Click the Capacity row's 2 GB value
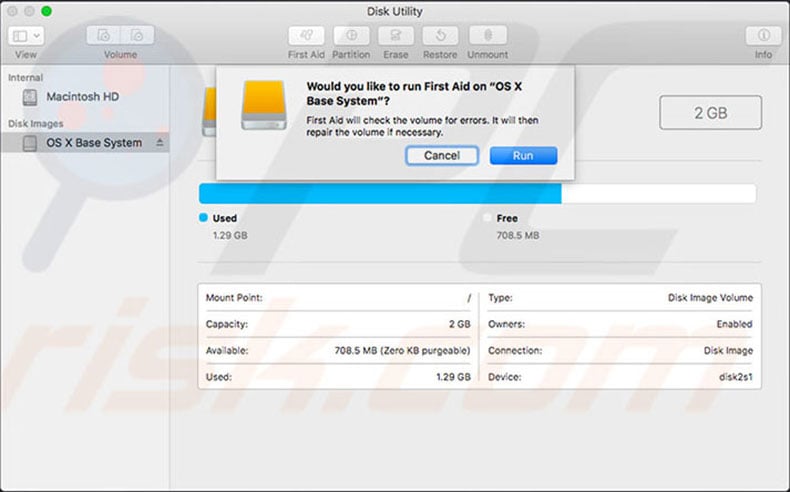 coord(459,324)
